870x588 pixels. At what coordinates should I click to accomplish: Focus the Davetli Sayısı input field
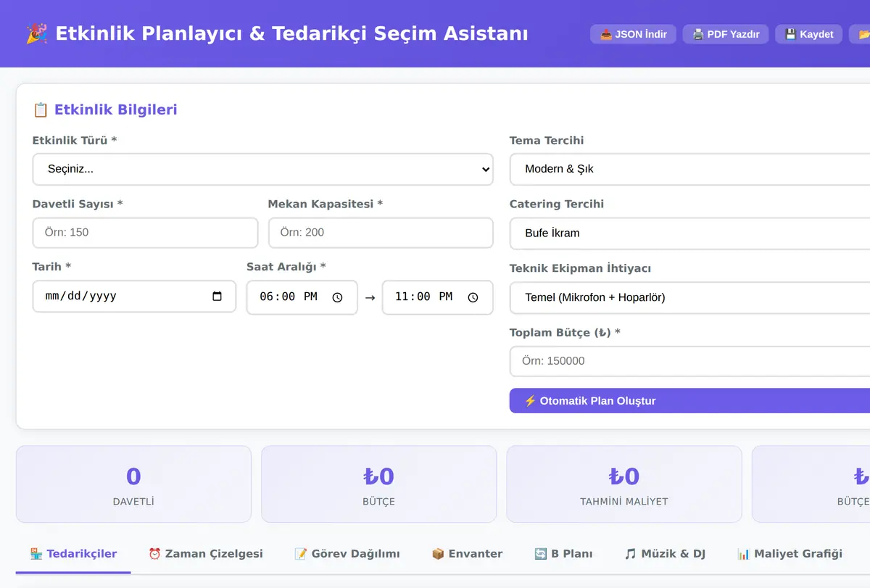tap(145, 233)
